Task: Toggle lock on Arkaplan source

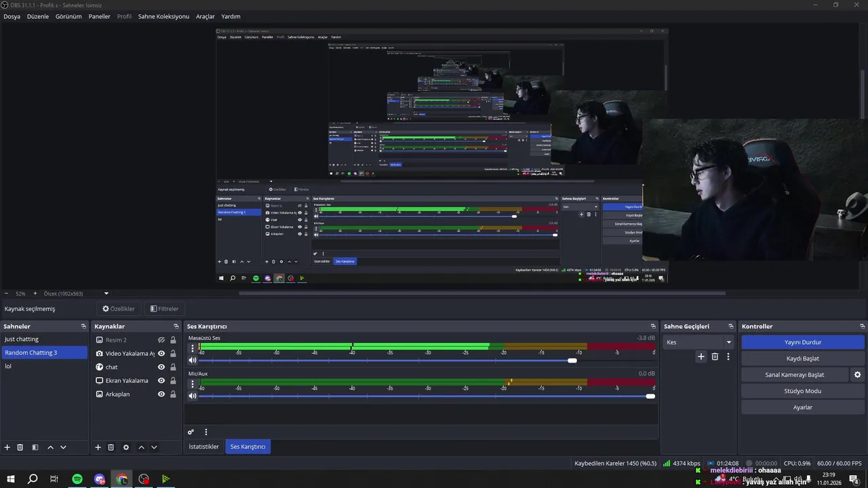Action: (173, 394)
